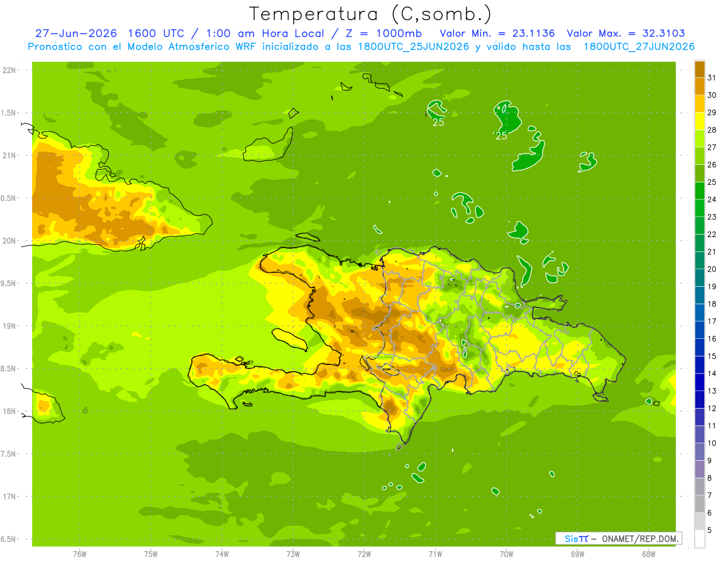Click the legend value '15'
This screenshot has height=562, width=728.
(x=712, y=356)
